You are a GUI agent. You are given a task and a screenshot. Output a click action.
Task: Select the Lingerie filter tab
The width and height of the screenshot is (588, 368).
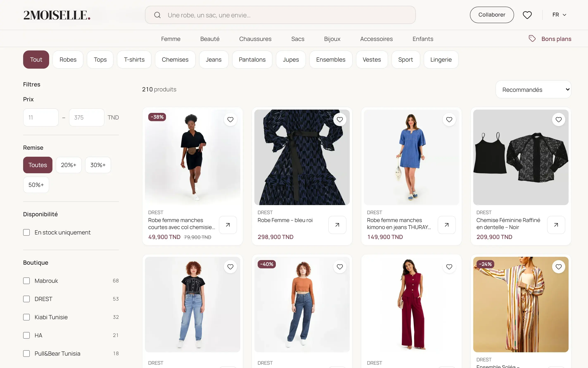441,60
